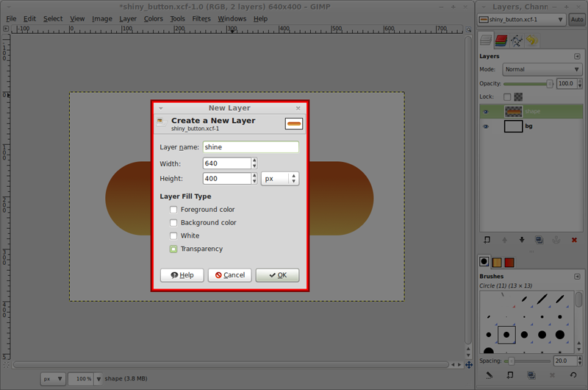Open Layers panel configuration menu arrow
The width and height of the screenshot is (588, 390).
(x=577, y=57)
